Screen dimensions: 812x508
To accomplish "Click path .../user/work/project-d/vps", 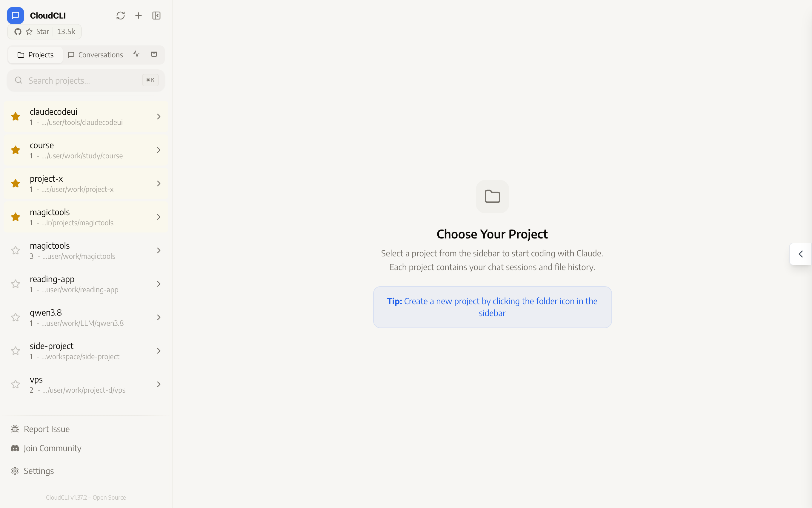I will pos(84,390).
